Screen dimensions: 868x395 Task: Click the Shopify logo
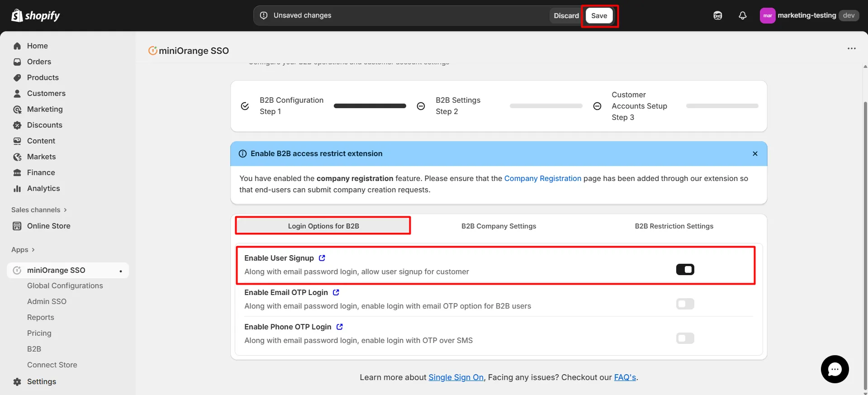tap(35, 15)
